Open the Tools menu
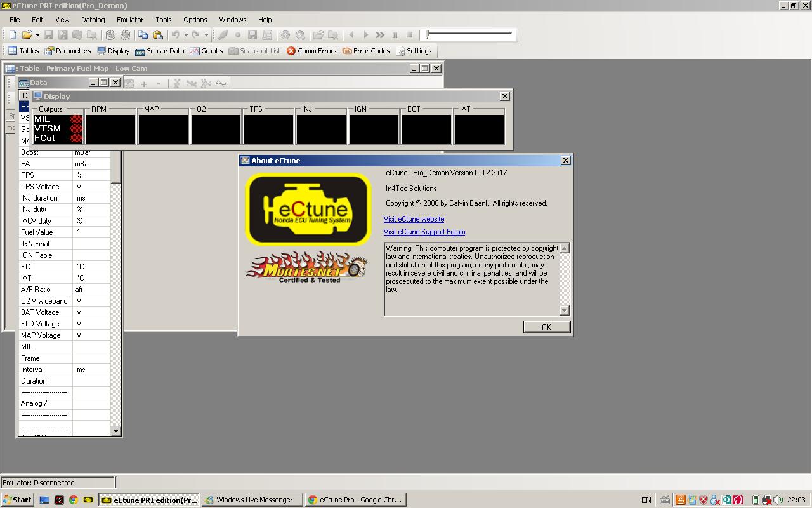The image size is (812, 508). click(164, 20)
